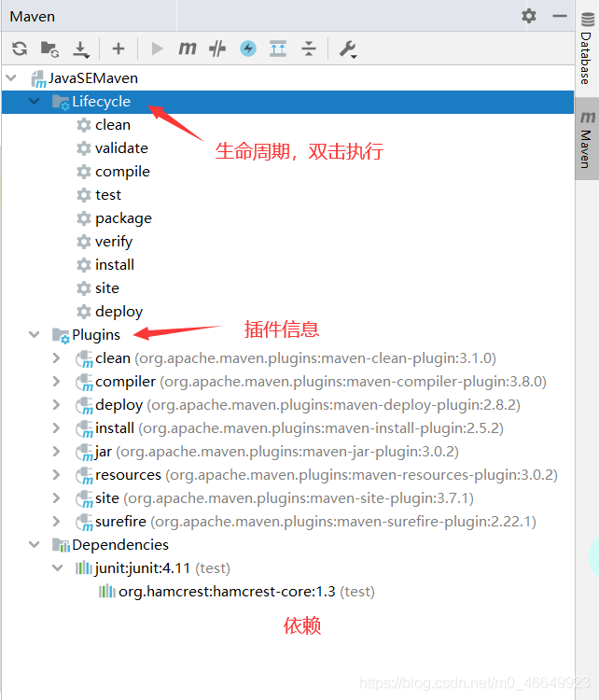Download sources and documentation icon

click(81, 49)
